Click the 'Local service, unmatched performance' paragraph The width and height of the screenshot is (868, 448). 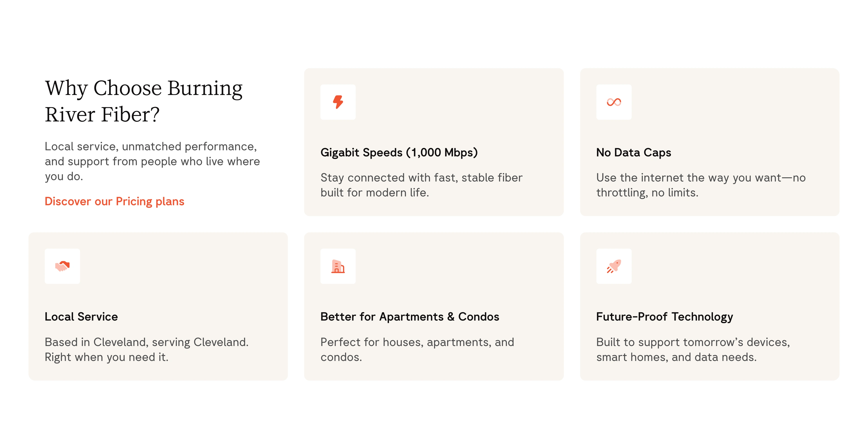tap(152, 161)
